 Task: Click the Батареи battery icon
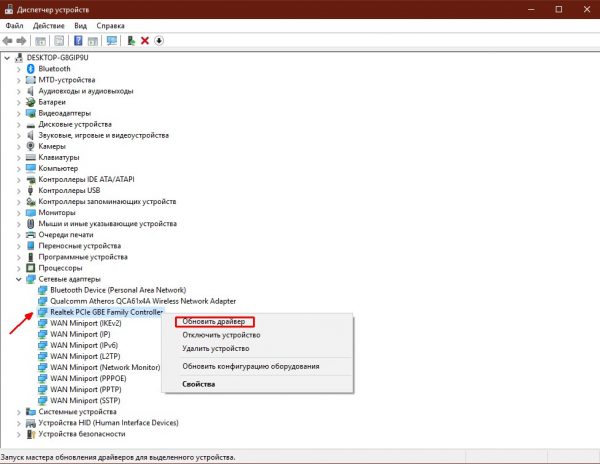click(31, 102)
